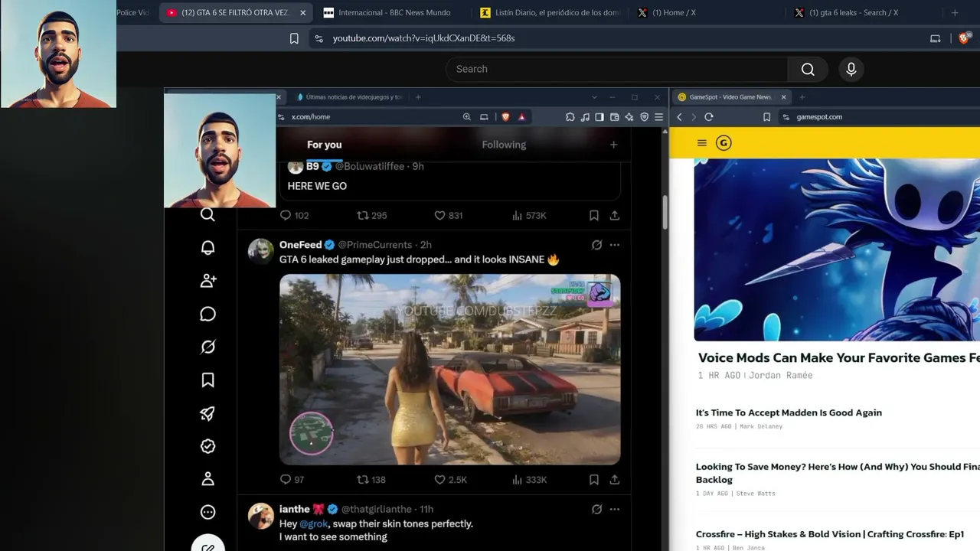This screenshot has width=980, height=551.
Task: Open 'Looking To Save Money?' article
Action: tap(838, 473)
